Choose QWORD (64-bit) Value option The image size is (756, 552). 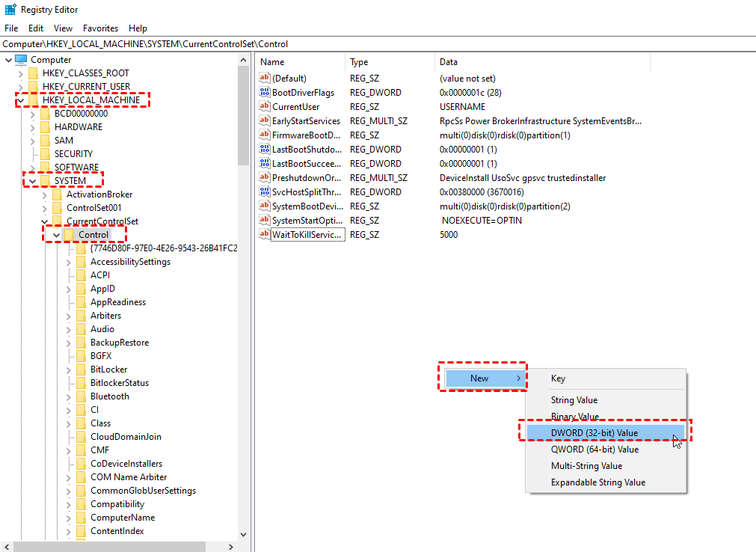tap(605, 450)
